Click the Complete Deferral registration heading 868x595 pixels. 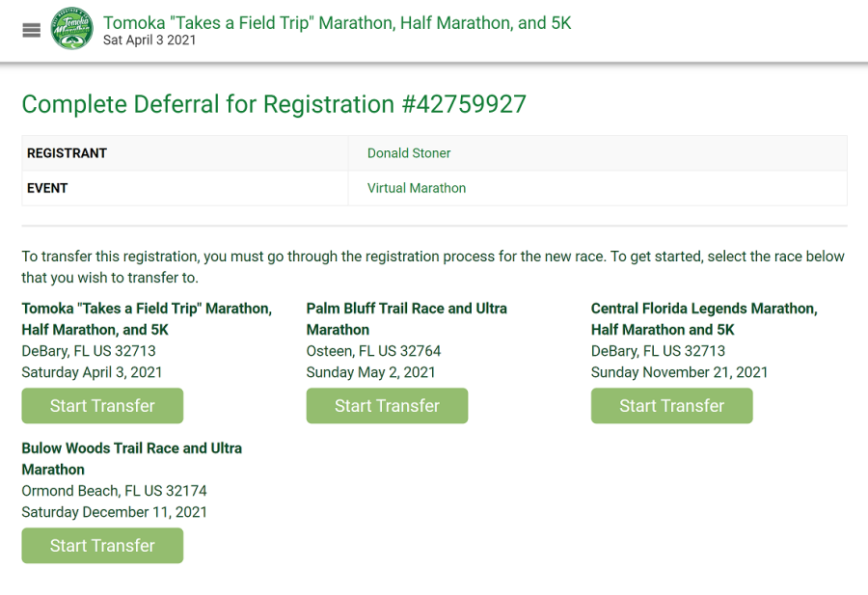click(x=274, y=104)
